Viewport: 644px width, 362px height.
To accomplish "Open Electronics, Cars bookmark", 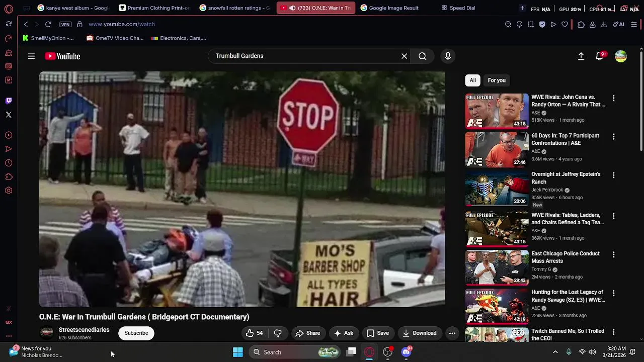I will [179, 38].
